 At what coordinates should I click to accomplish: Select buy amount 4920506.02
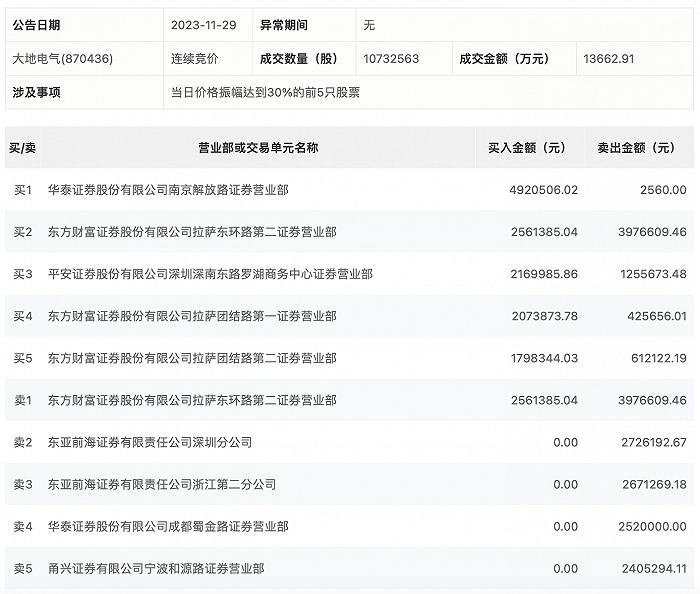click(544, 190)
